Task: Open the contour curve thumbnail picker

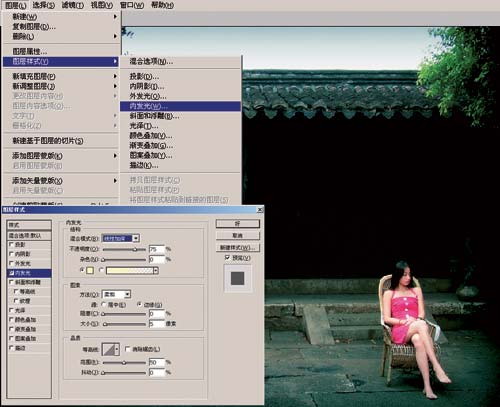Action: tap(111, 350)
